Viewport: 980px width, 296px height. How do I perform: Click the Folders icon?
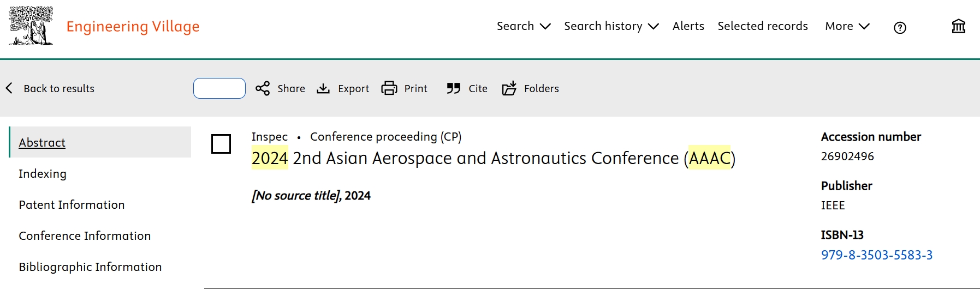509,88
